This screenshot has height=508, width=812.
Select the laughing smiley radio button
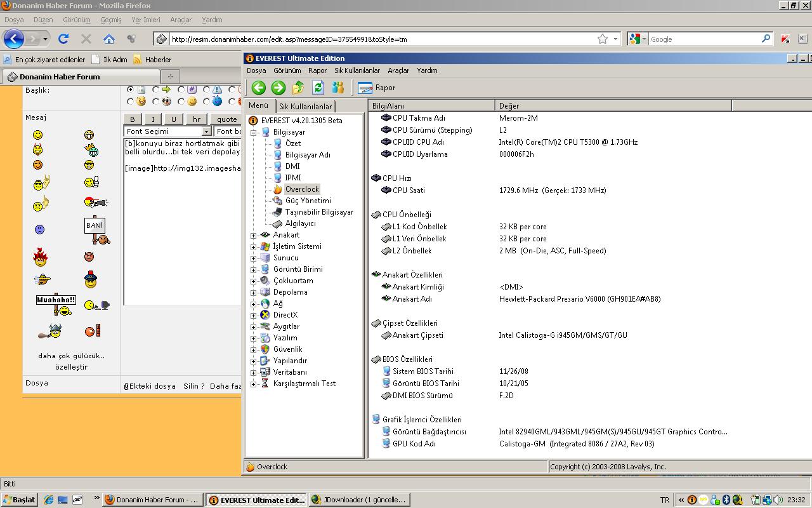[x=131, y=101]
